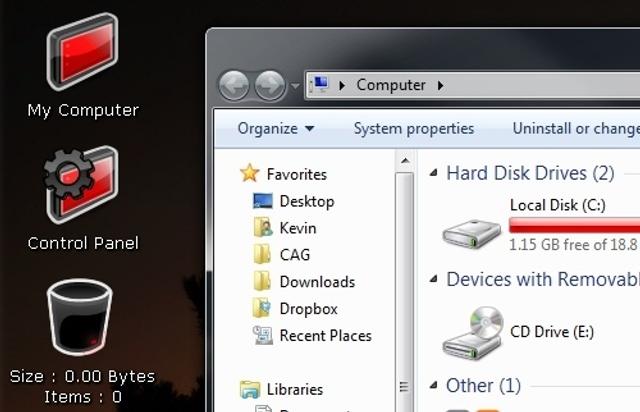Click the Downloads folder icon
Screen dimensions: 640x412
pyautogui.click(x=262, y=281)
